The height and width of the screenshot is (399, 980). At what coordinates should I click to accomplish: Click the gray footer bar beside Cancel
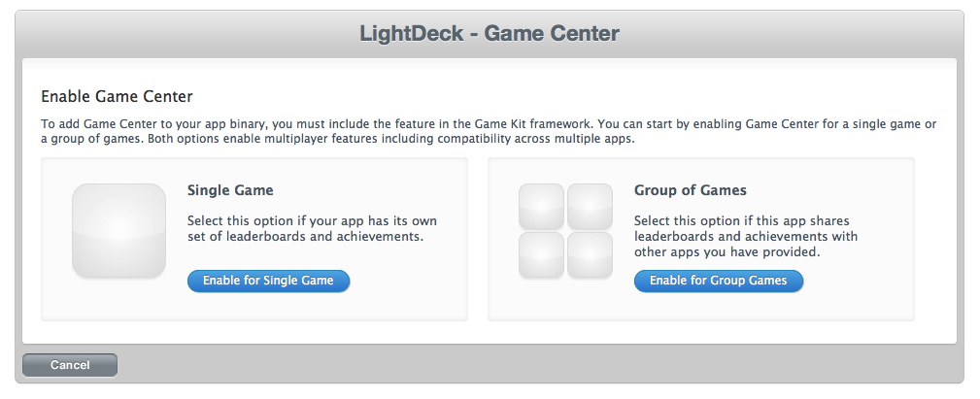click(537, 365)
